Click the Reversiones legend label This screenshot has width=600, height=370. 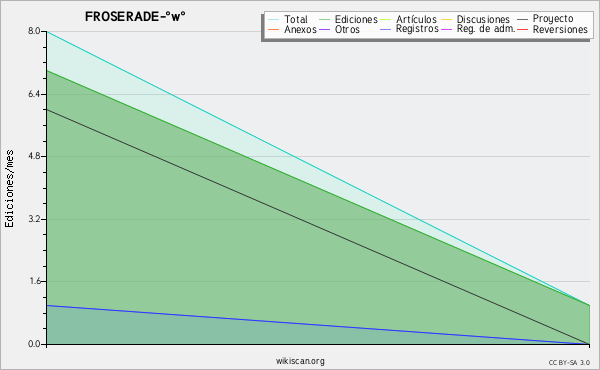(x=560, y=29)
